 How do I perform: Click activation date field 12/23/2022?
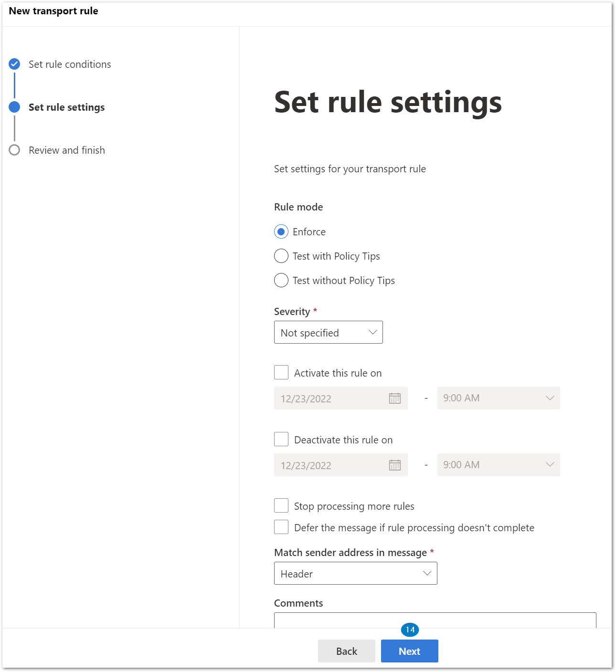click(341, 398)
